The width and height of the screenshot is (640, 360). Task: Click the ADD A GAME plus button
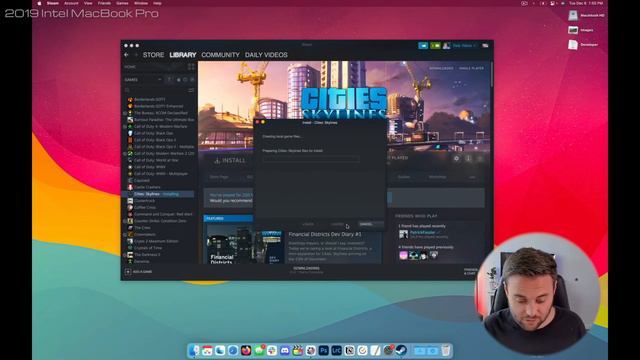pyautogui.click(x=128, y=271)
